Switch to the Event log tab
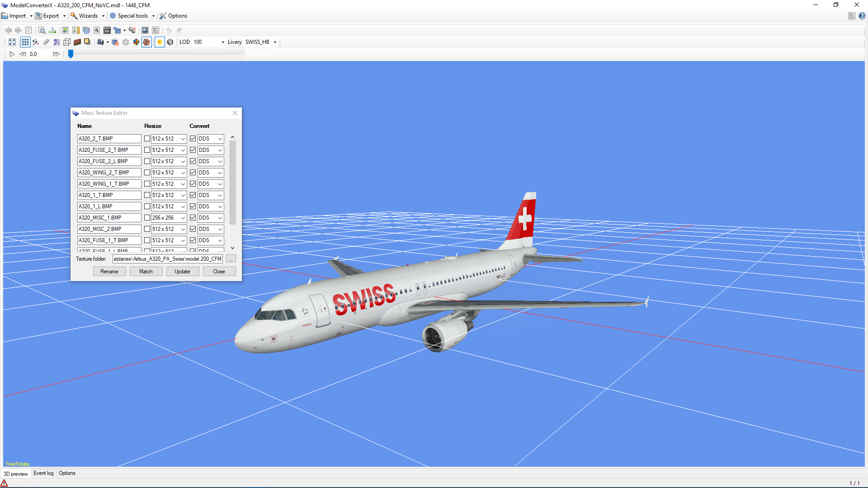868x488 pixels. [x=43, y=473]
